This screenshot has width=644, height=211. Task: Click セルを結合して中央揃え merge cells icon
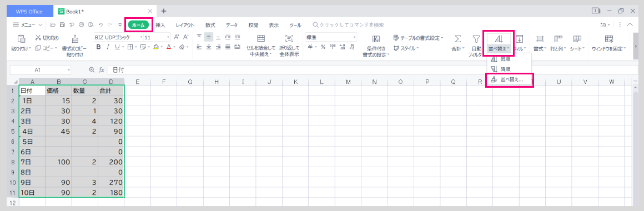coord(261,38)
